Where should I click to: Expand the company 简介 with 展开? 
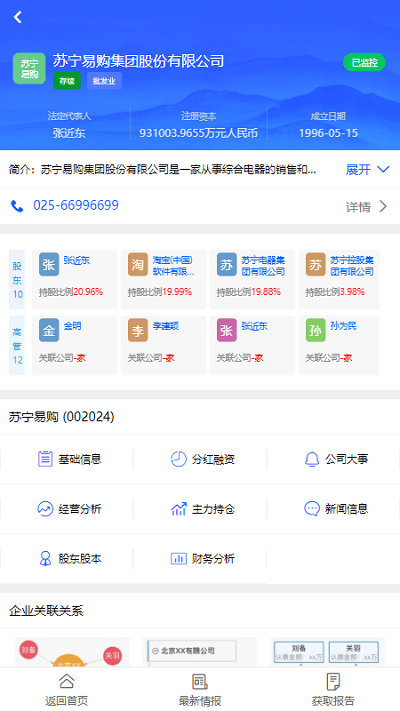click(x=367, y=170)
